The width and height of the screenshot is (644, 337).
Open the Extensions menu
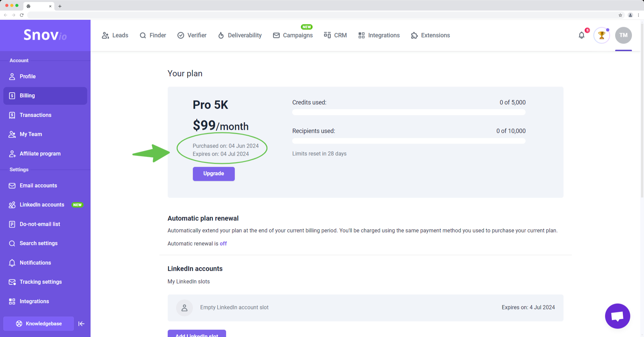pyautogui.click(x=430, y=35)
